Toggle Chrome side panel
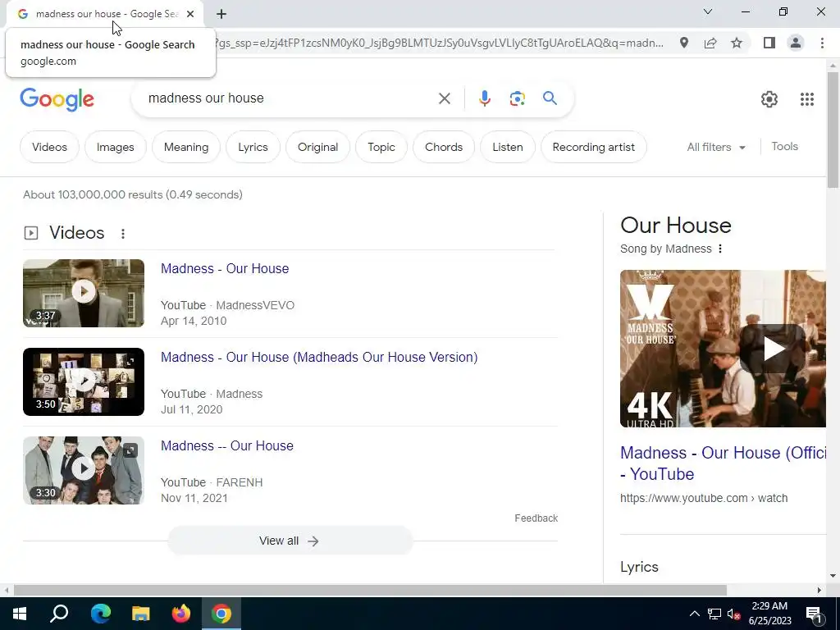The image size is (840, 630). 769,43
